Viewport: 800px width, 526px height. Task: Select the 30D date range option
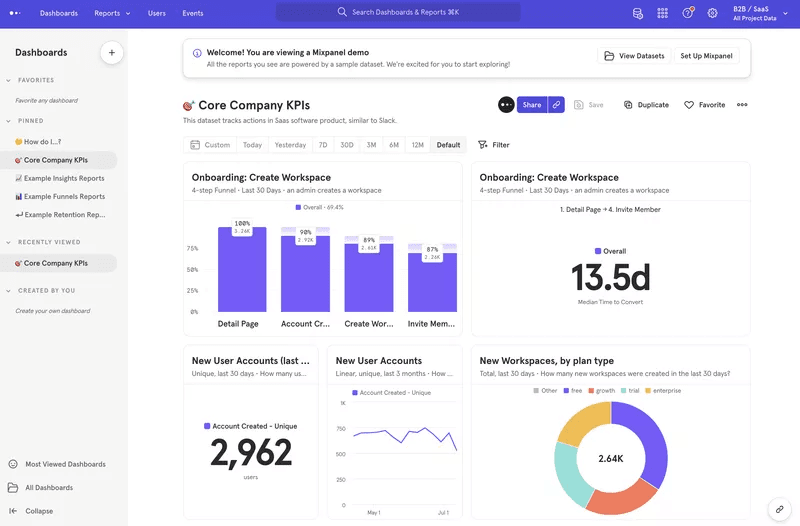pyautogui.click(x=346, y=145)
